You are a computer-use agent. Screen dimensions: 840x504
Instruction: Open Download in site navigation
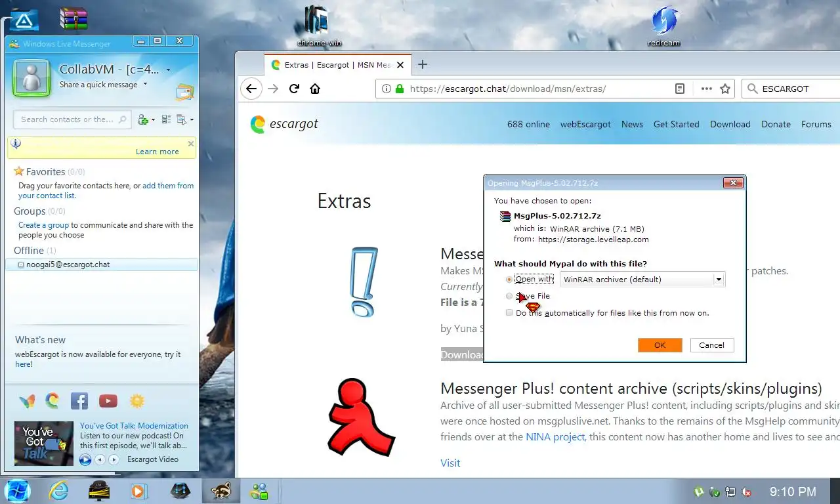[x=730, y=124]
